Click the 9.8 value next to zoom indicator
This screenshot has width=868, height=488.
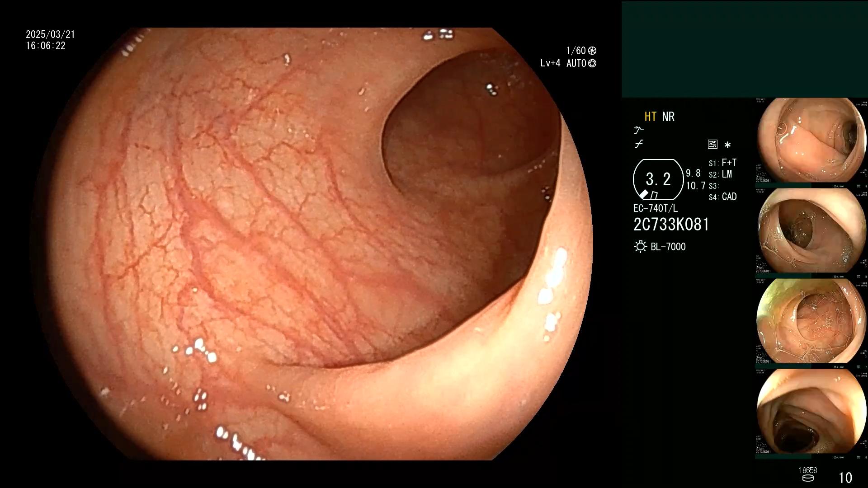coord(693,173)
